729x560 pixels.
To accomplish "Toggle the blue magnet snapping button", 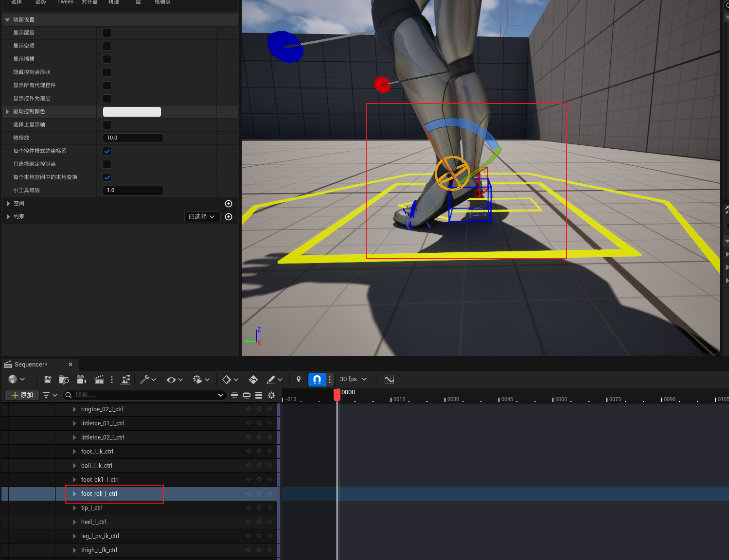I will click(x=317, y=379).
